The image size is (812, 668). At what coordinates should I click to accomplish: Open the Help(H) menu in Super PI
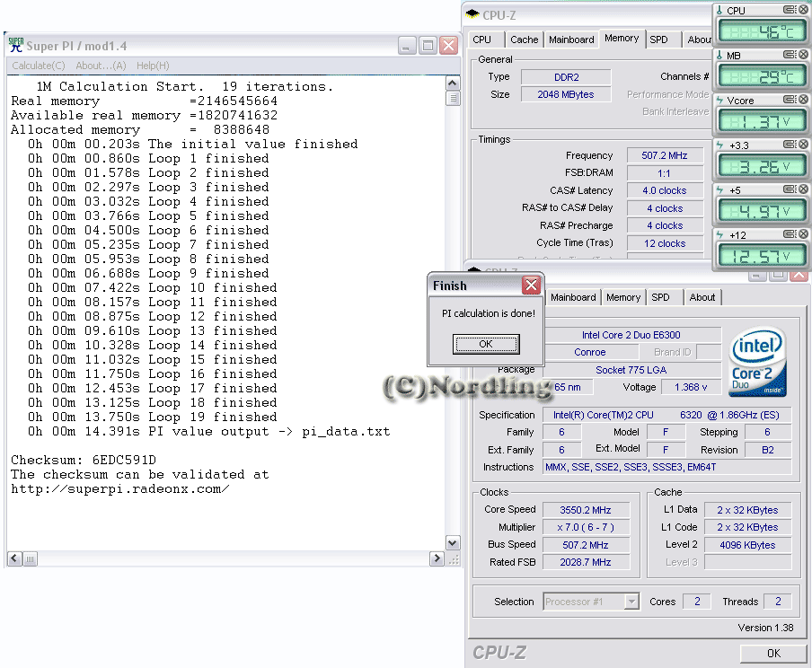tap(153, 66)
